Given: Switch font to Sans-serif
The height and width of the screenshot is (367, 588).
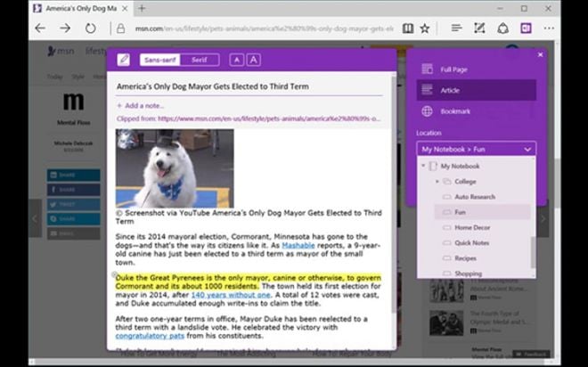Looking at the screenshot, I should (x=160, y=60).
